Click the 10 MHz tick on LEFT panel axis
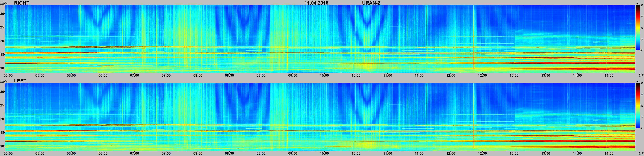Screen dimensions: 644x156 tap(2, 146)
